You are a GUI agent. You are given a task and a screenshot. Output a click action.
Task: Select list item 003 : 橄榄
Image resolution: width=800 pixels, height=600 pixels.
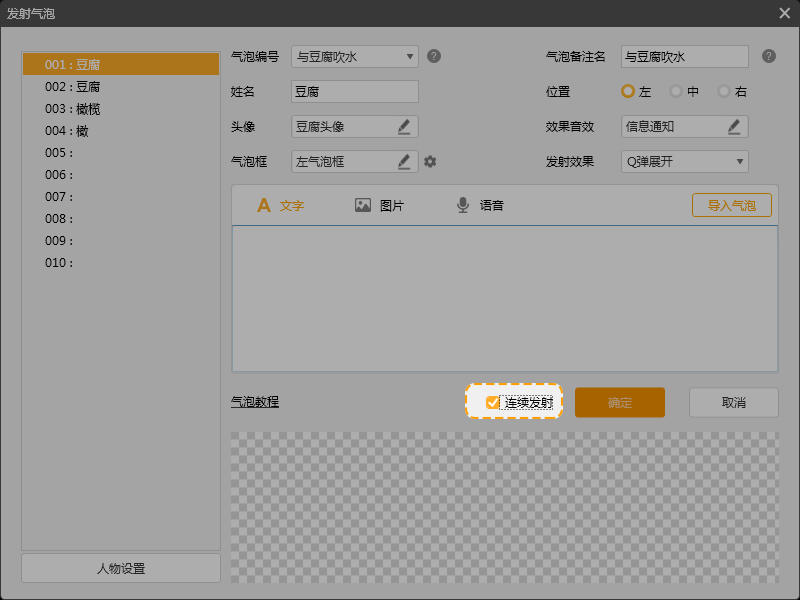(x=73, y=109)
